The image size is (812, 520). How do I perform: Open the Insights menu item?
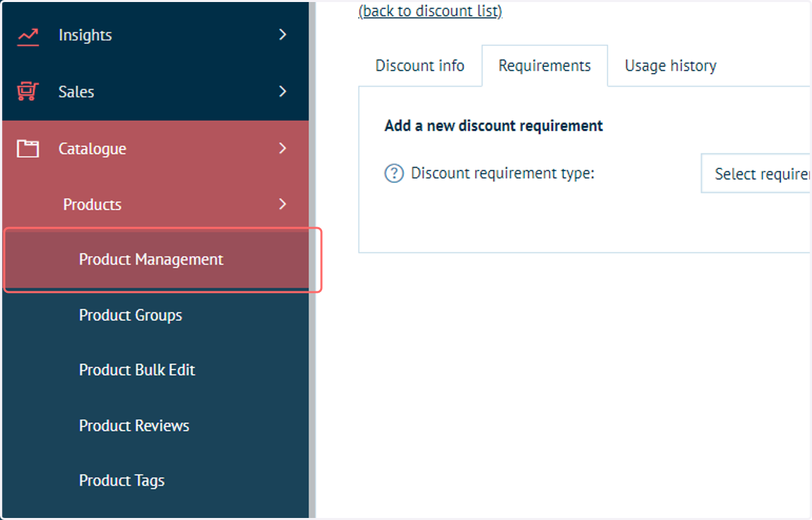155,35
